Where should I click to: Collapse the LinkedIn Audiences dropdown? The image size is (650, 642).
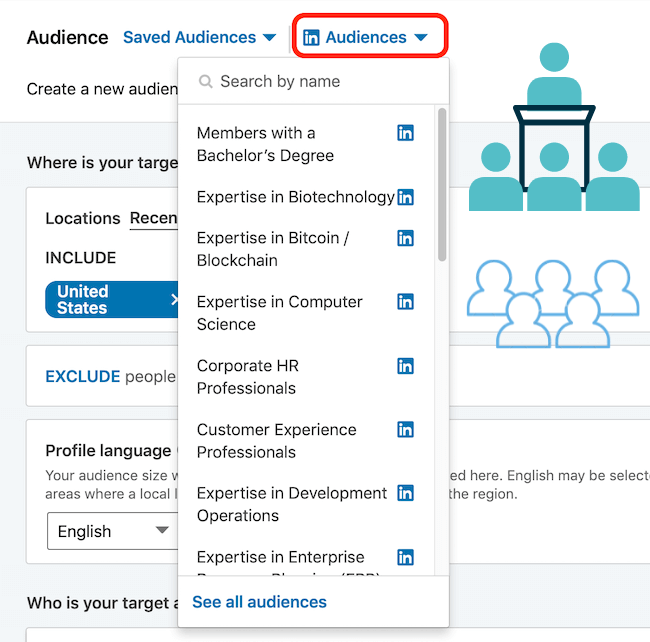366,38
